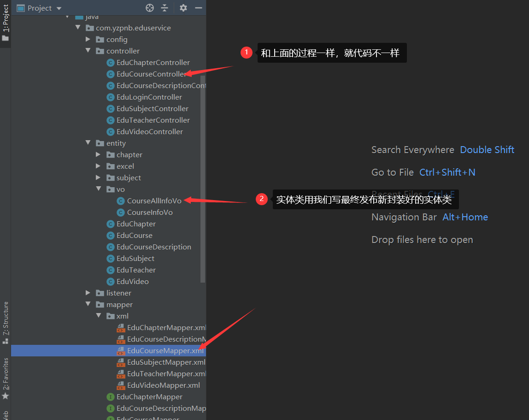The image size is (529, 420).
Task: Click the Collapse All icon in Project toolbar
Action: point(165,8)
